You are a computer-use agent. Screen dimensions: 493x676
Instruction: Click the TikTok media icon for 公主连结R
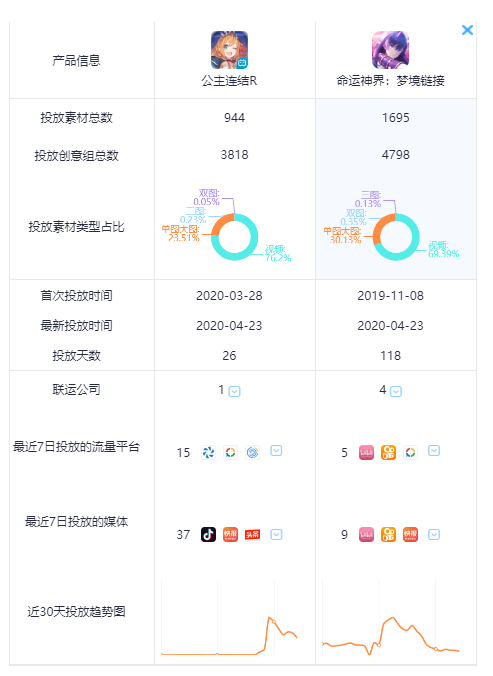(x=209, y=535)
